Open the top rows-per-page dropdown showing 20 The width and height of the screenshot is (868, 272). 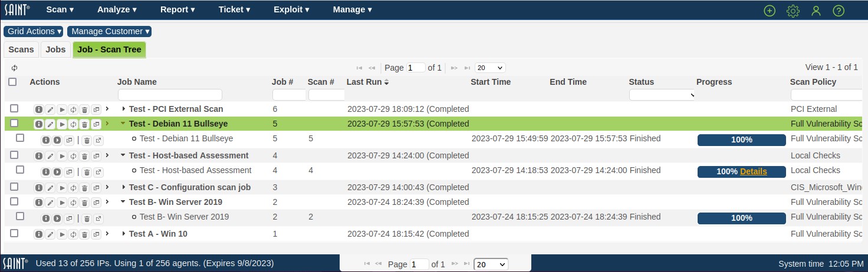click(490, 68)
